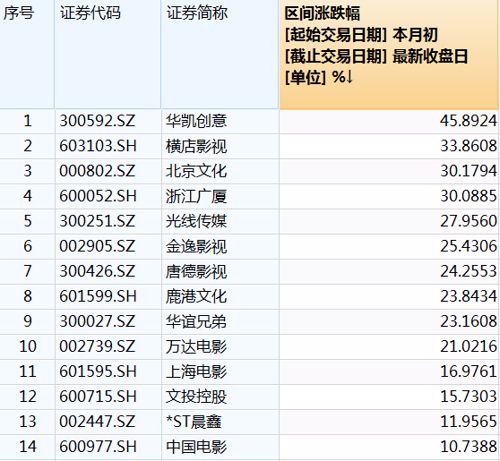
Task: Select the 中国电影 row name
Action: tap(196, 447)
